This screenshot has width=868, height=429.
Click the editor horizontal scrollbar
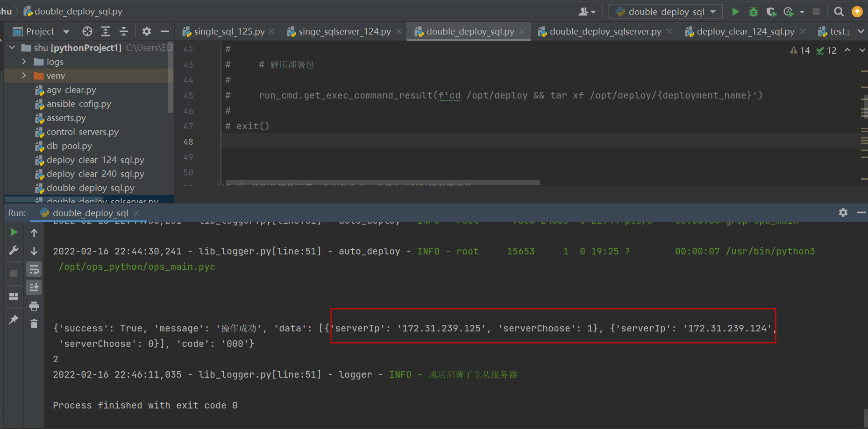click(383, 183)
